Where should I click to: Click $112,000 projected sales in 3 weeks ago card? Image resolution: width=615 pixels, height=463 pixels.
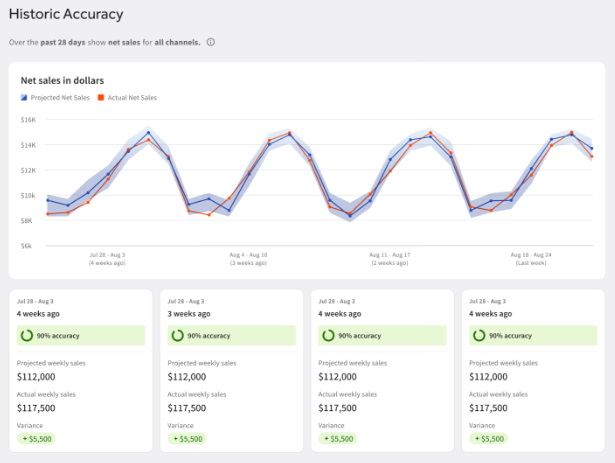[x=188, y=377]
